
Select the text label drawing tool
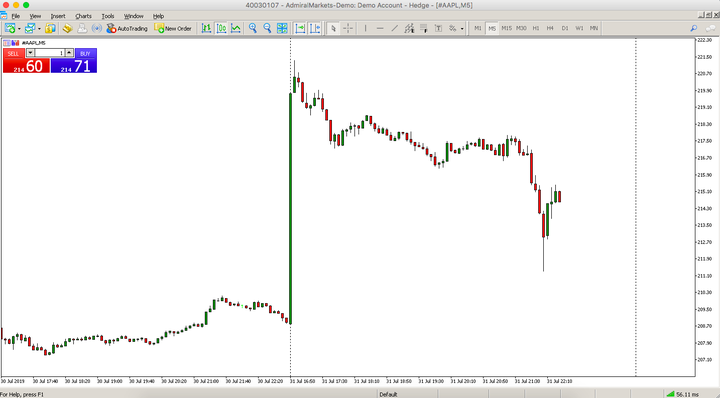438,28
